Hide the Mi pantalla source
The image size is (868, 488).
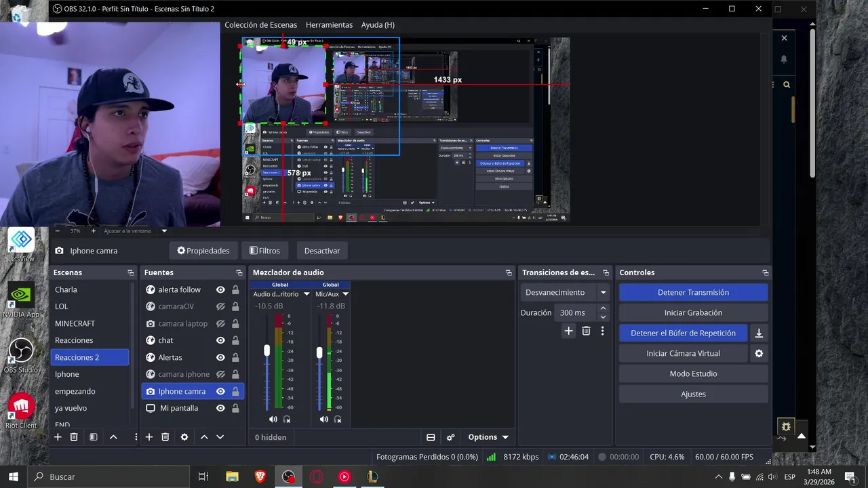coord(220,408)
